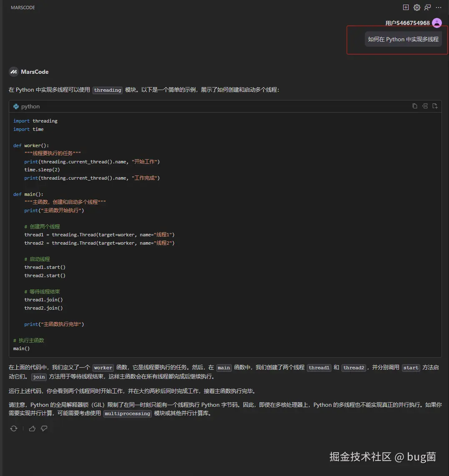Click the inline 'main' code tag
This screenshot has height=476, width=449.
click(224, 368)
